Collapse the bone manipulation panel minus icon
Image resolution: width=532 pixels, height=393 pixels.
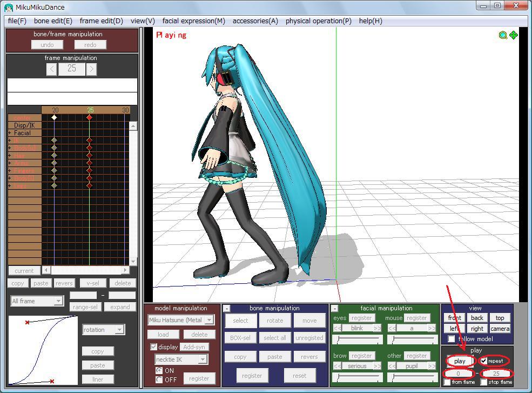click(226, 309)
